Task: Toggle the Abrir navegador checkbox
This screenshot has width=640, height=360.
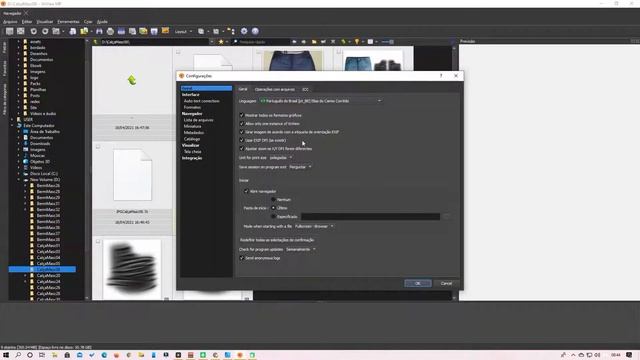Action: (246, 191)
